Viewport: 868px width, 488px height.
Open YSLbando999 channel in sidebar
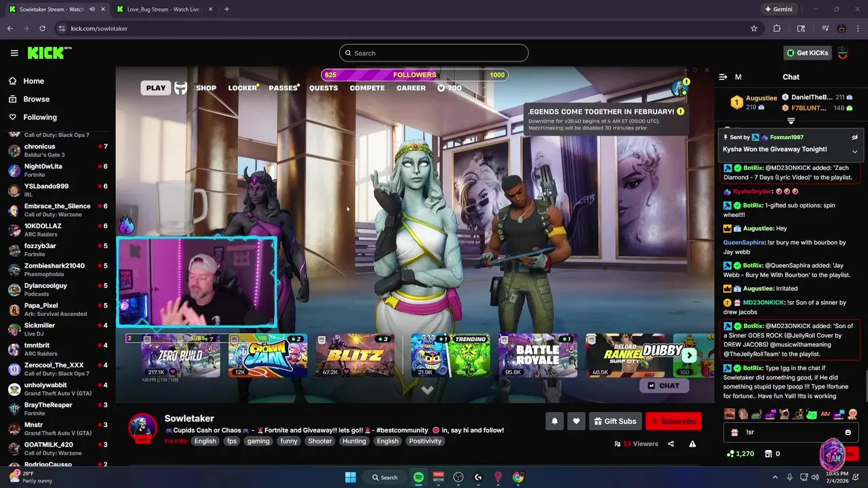tap(58, 190)
